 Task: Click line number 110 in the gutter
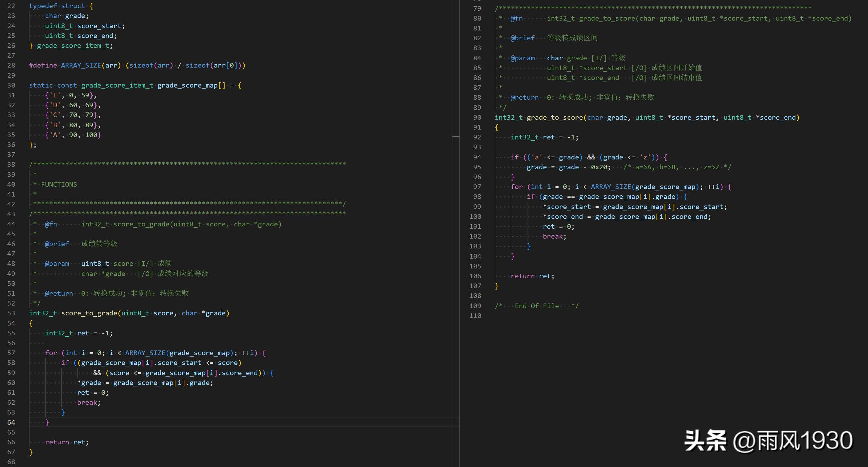475,316
